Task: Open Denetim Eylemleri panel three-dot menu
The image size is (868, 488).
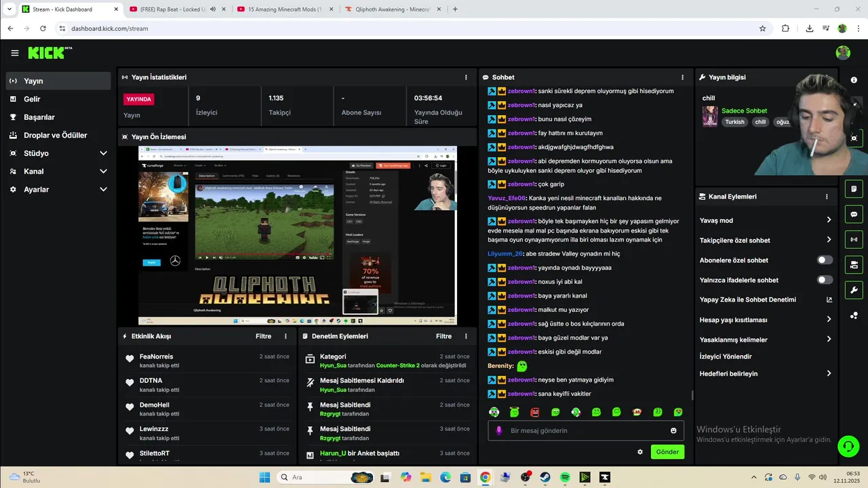Action: click(466, 336)
